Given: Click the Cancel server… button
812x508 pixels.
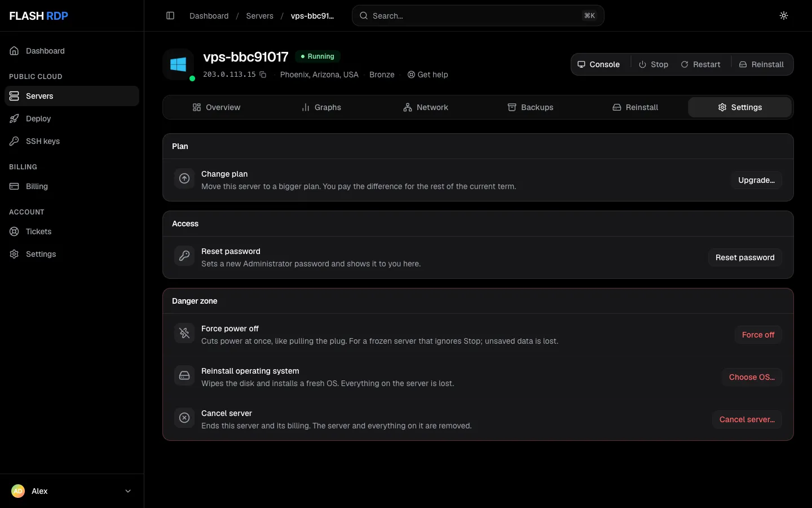Looking at the screenshot, I should [x=747, y=419].
